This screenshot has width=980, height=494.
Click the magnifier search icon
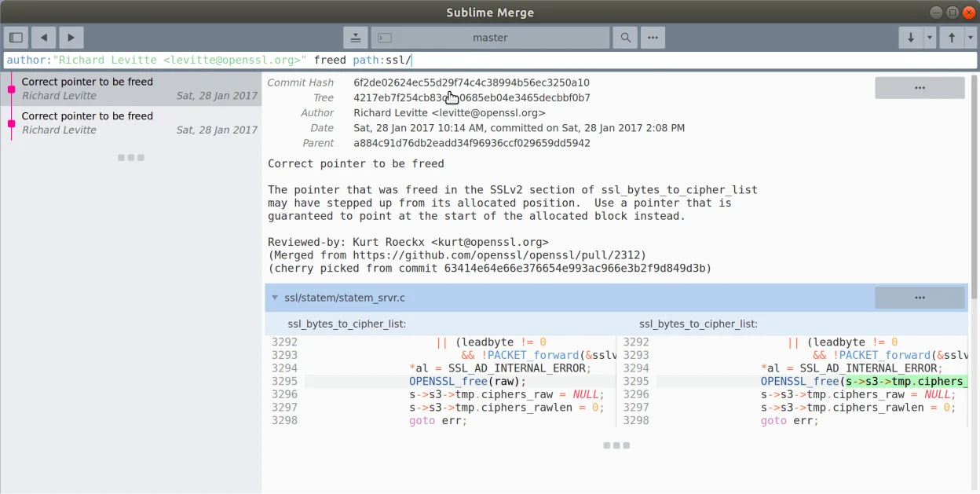coord(625,37)
